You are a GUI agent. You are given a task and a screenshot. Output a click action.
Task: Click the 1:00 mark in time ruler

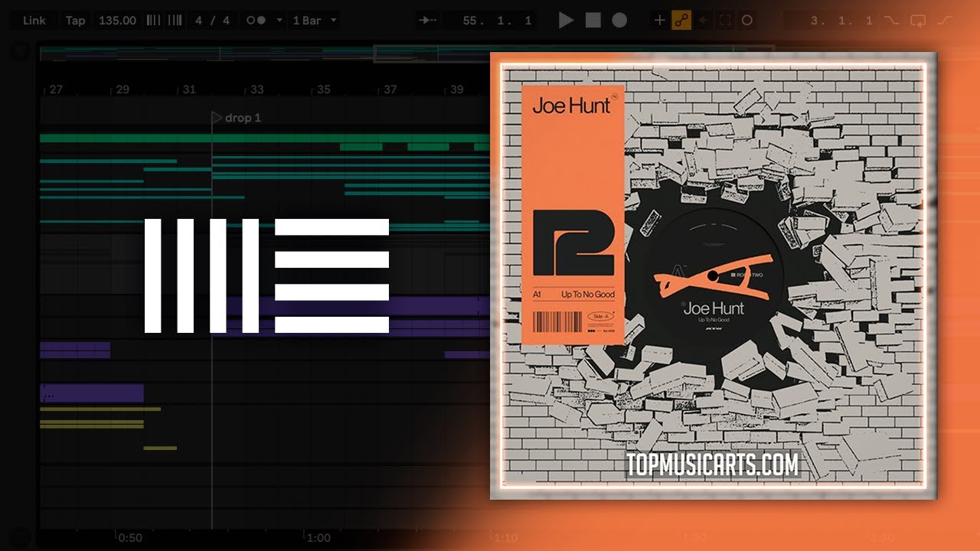[318, 537]
